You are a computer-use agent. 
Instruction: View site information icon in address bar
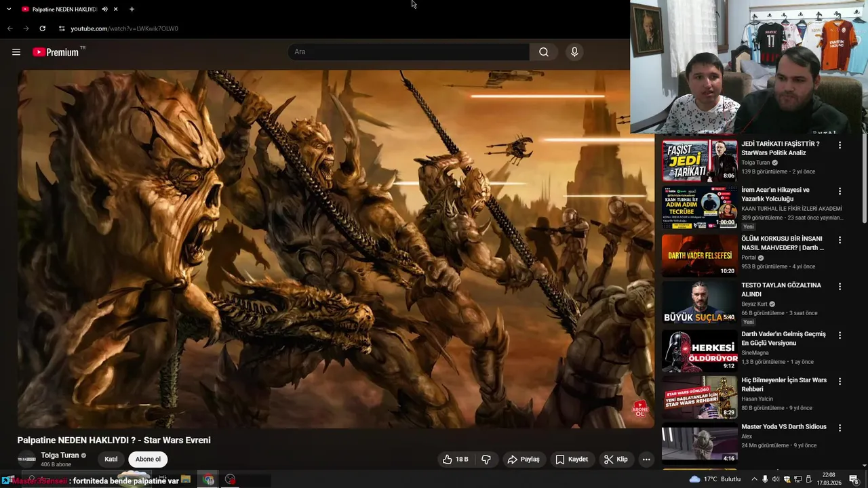click(62, 28)
